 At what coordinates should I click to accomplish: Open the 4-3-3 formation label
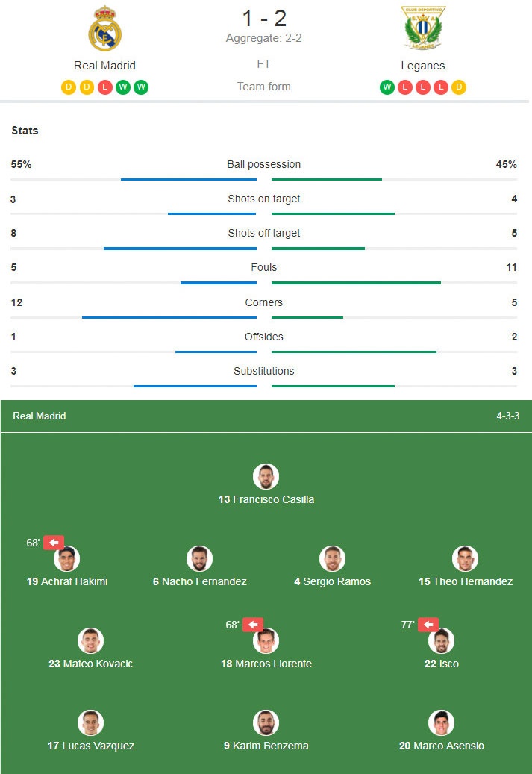pos(507,416)
